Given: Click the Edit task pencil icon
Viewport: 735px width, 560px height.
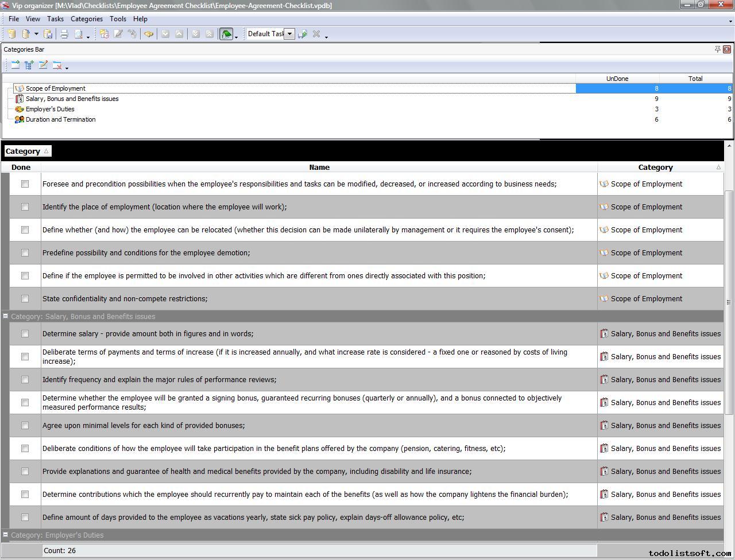Looking at the screenshot, I should coord(118,34).
